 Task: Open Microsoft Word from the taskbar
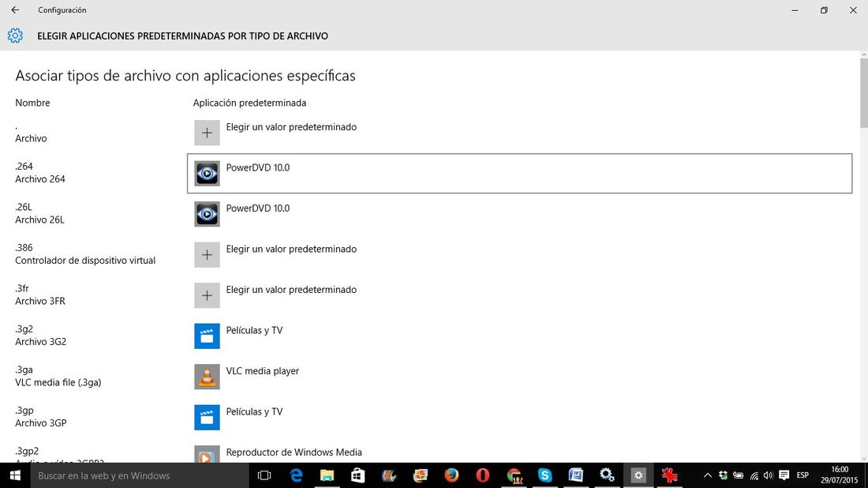(576, 475)
